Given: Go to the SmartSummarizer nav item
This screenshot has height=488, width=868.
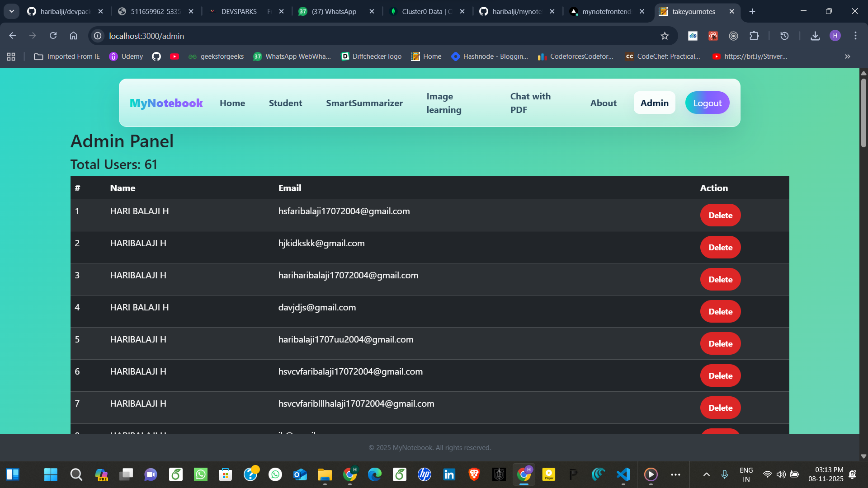Looking at the screenshot, I should click(x=364, y=103).
